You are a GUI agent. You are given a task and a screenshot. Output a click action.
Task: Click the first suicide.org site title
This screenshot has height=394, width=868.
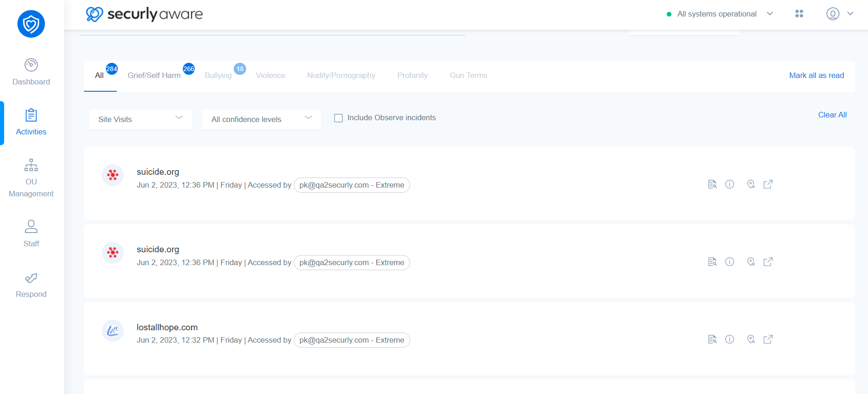pos(158,172)
